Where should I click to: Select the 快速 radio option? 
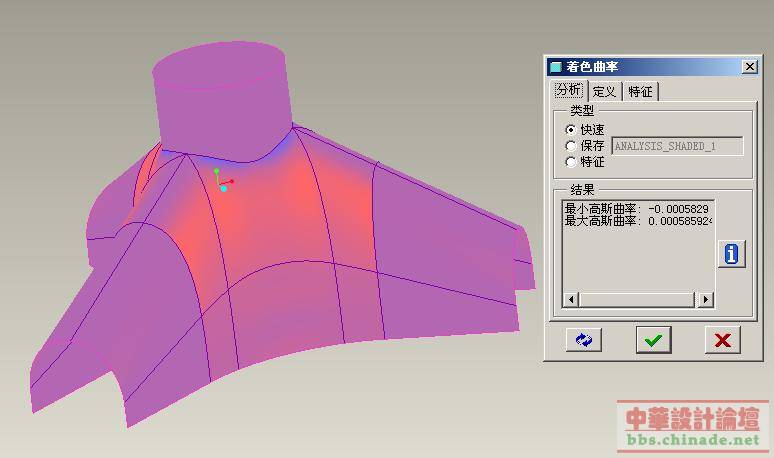571,130
